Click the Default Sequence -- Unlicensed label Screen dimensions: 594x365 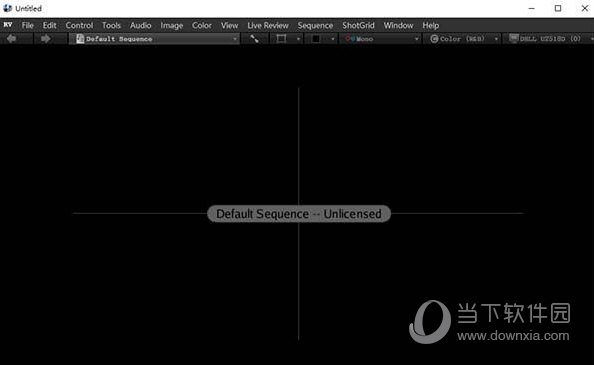299,214
